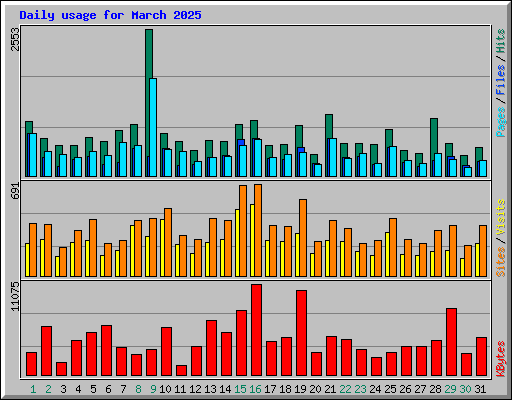This screenshot has height=400, width=512.
Task: Click the 2553 axis maximum value
Action: click(15, 39)
